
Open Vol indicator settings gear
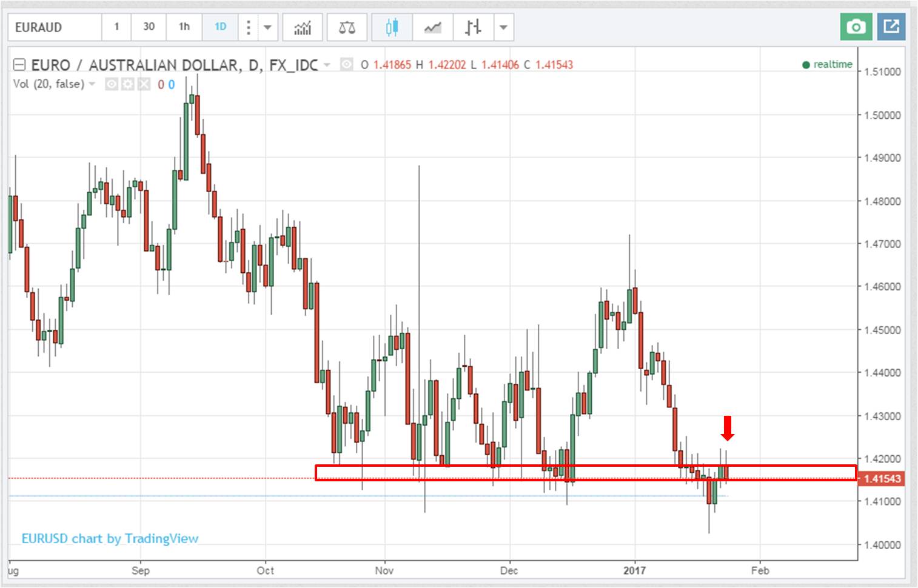(127, 84)
